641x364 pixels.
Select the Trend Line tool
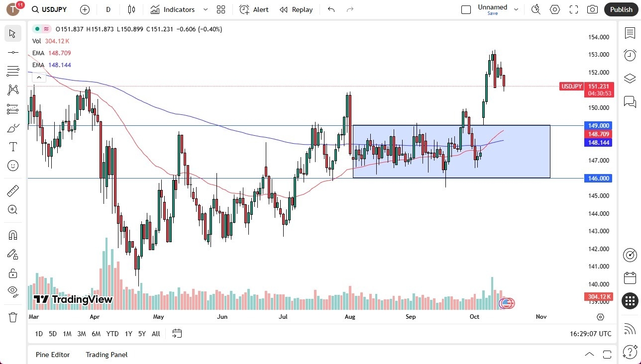(x=13, y=52)
